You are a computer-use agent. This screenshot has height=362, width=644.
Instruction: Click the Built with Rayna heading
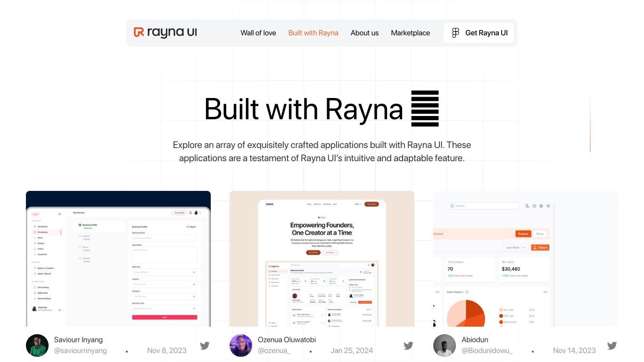pyautogui.click(x=304, y=109)
